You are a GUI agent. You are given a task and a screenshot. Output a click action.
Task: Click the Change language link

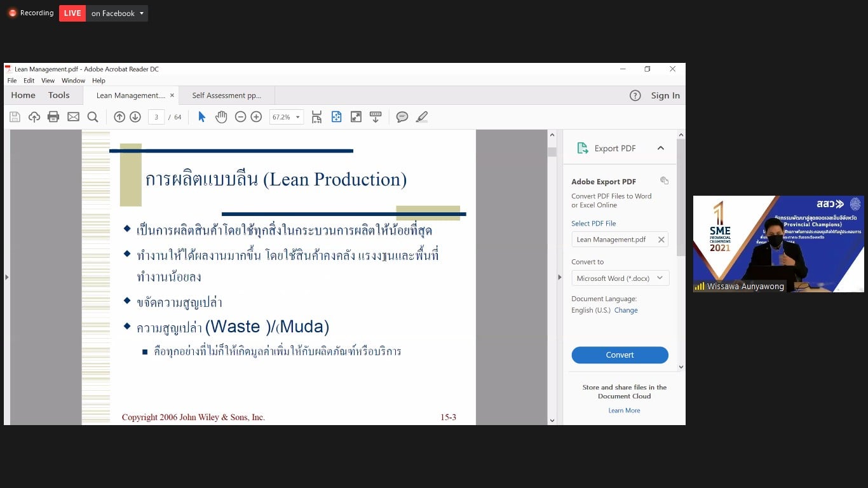coord(626,310)
